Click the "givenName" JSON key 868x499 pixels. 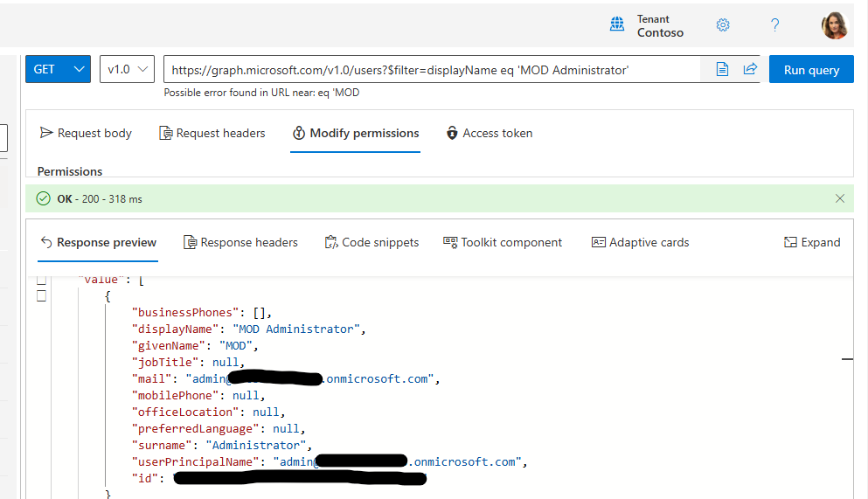coord(169,346)
